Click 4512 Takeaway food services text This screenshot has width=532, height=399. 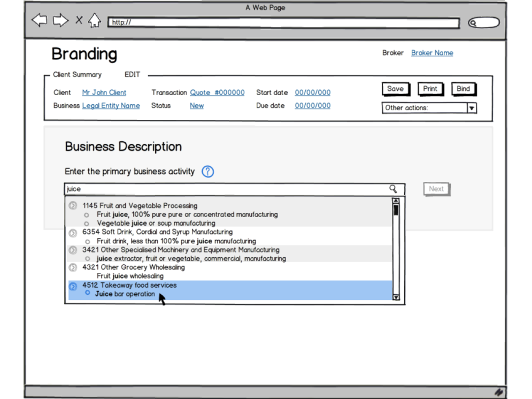click(x=129, y=285)
